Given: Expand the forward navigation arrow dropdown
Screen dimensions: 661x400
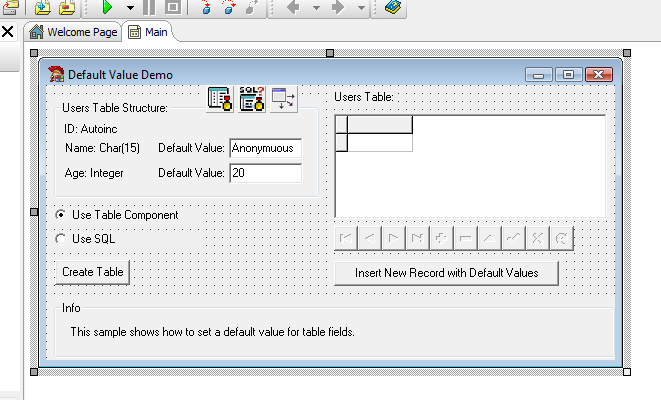Looking at the screenshot, I should pos(360,7).
